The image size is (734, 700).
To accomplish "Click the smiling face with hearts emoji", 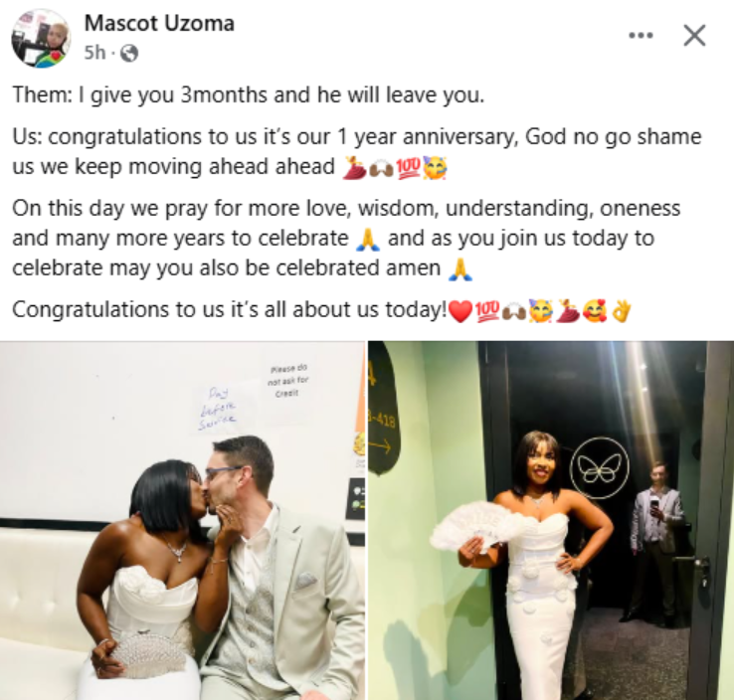I will pyautogui.click(x=595, y=310).
